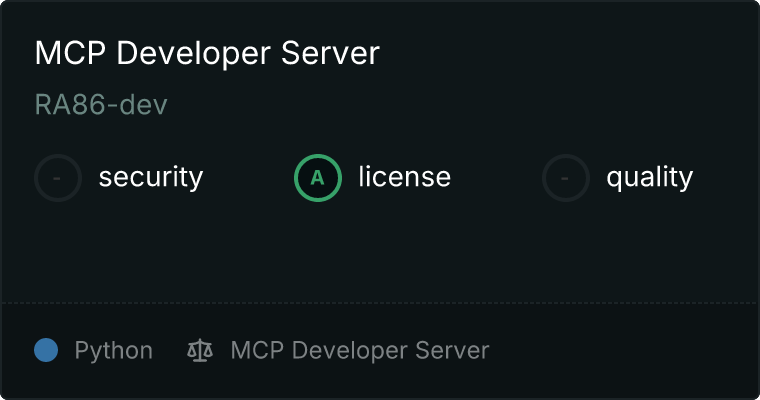Open the RA86-dev author profile

[x=100, y=105]
